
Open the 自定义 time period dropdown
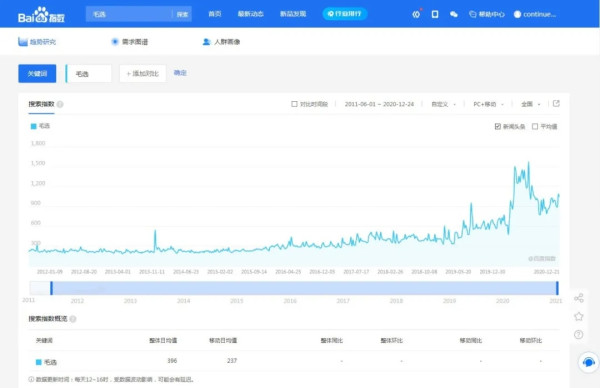point(443,104)
